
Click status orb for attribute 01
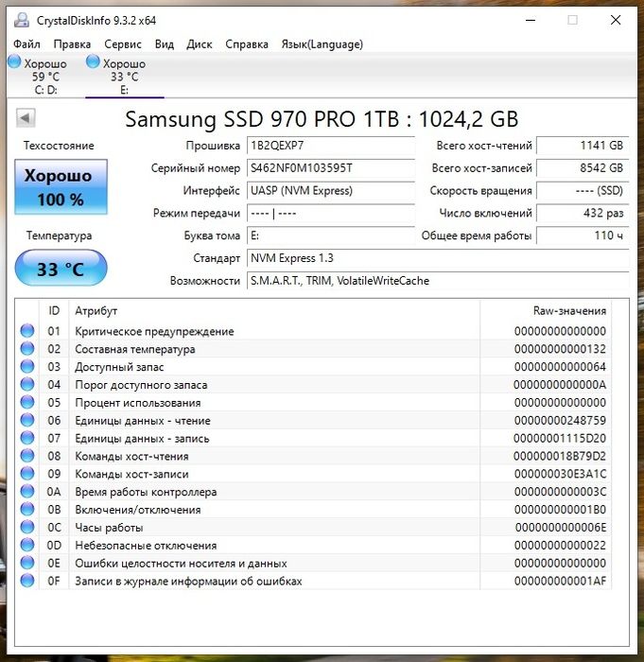pyautogui.click(x=27, y=330)
